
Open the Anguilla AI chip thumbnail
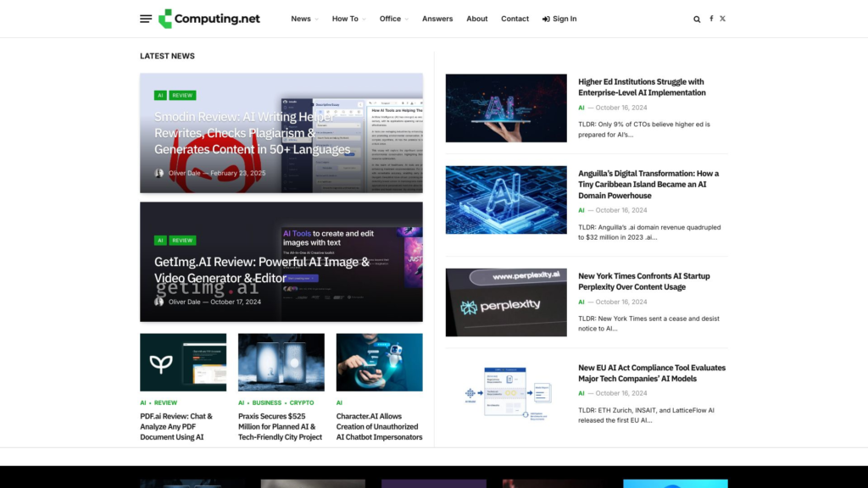click(x=506, y=200)
